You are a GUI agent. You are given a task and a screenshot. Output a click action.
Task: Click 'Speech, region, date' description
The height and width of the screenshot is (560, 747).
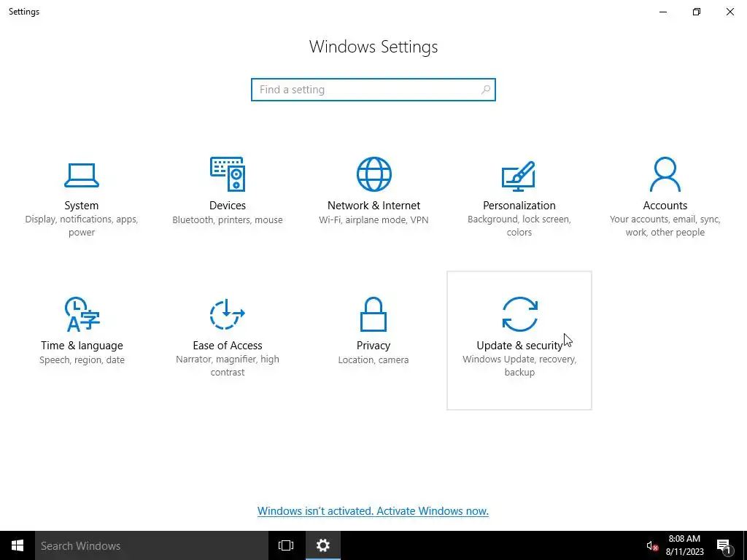click(82, 359)
